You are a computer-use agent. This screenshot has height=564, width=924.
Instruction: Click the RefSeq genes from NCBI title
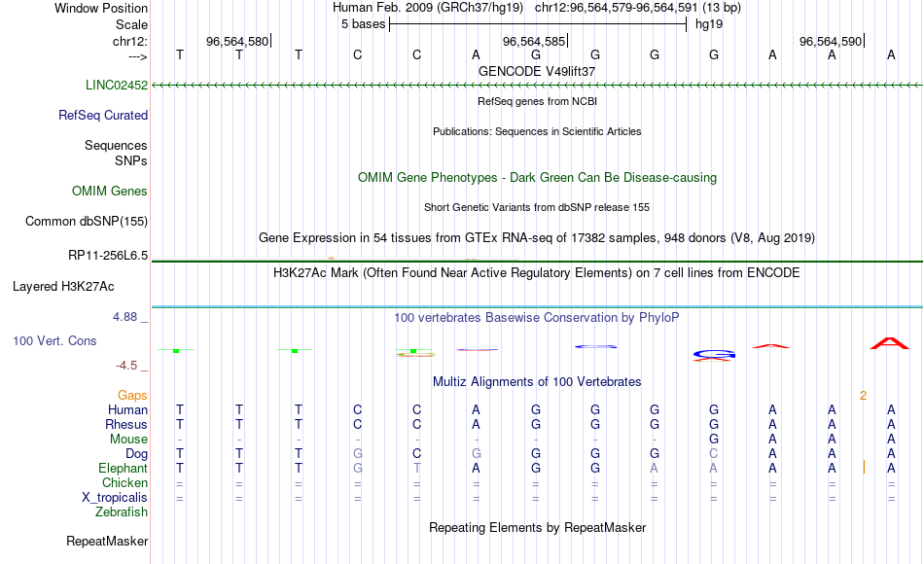pyautogui.click(x=538, y=101)
